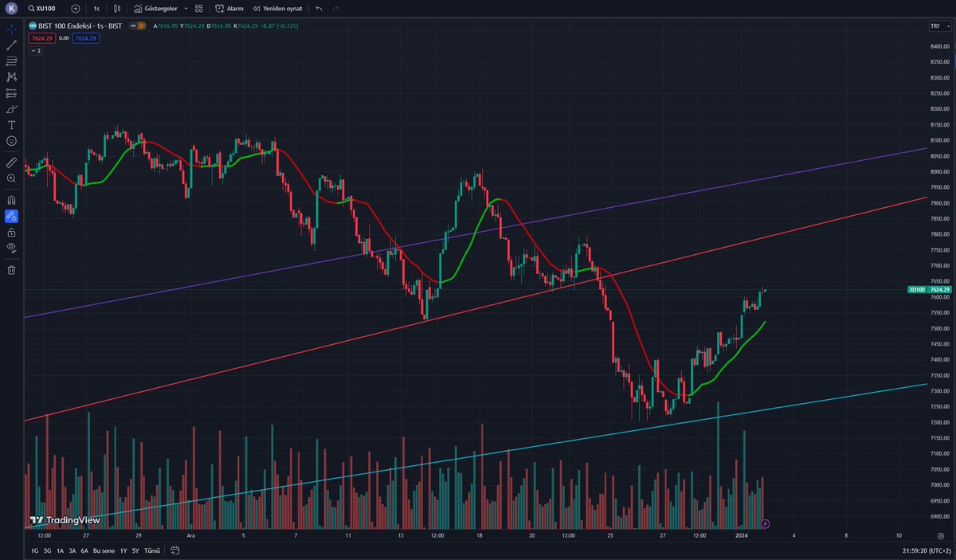Click the Alarm bell icon
The height and width of the screenshot is (560, 956).
(228, 8)
